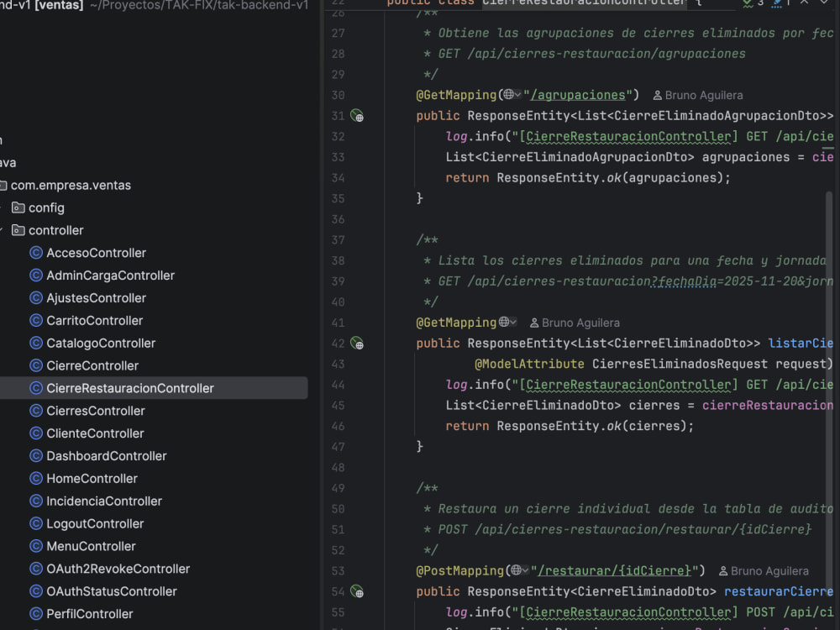Open the globe URL dropdown on line 30
The image size is (840, 630).
(x=512, y=94)
